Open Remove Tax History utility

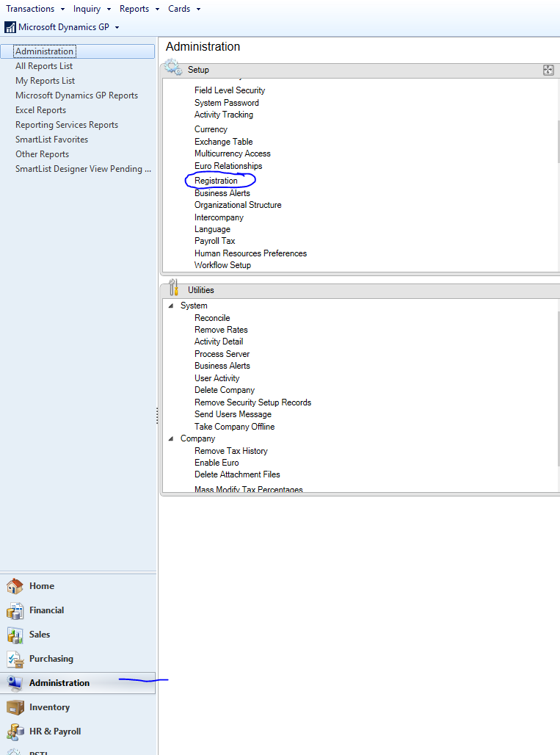pos(231,451)
